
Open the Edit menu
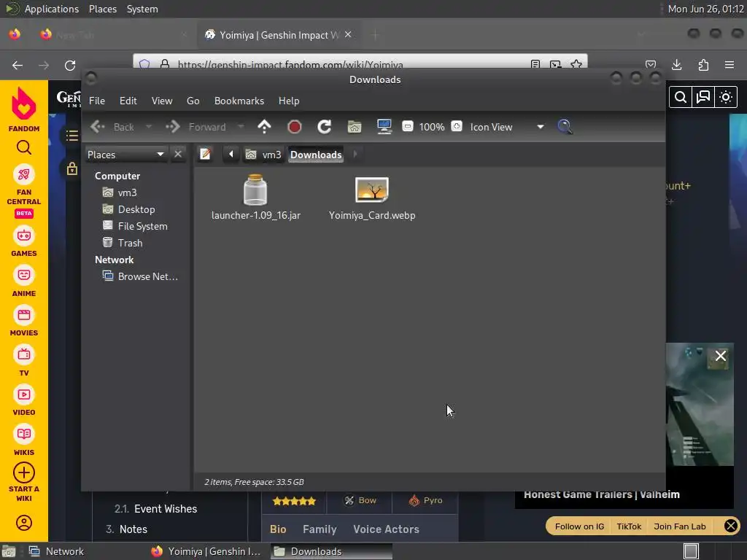[128, 101]
